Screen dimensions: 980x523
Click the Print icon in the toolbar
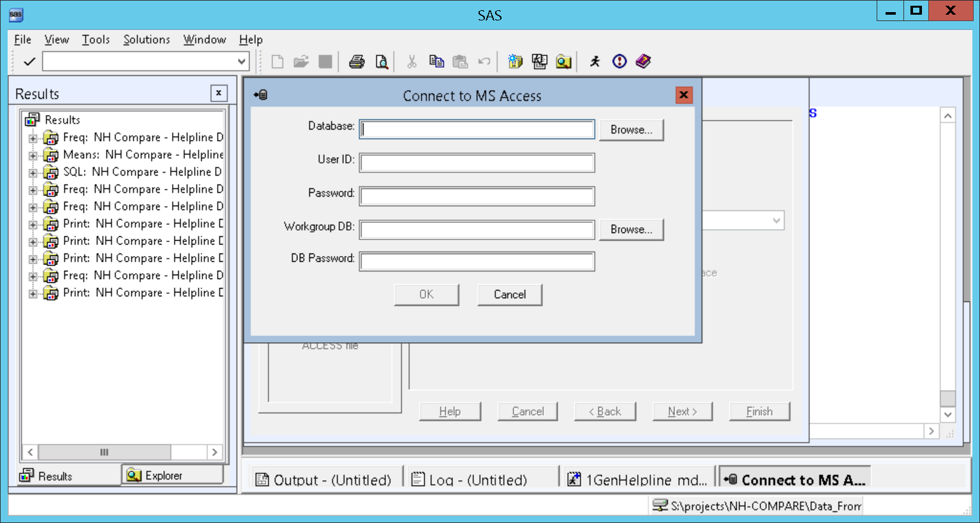click(x=357, y=61)
